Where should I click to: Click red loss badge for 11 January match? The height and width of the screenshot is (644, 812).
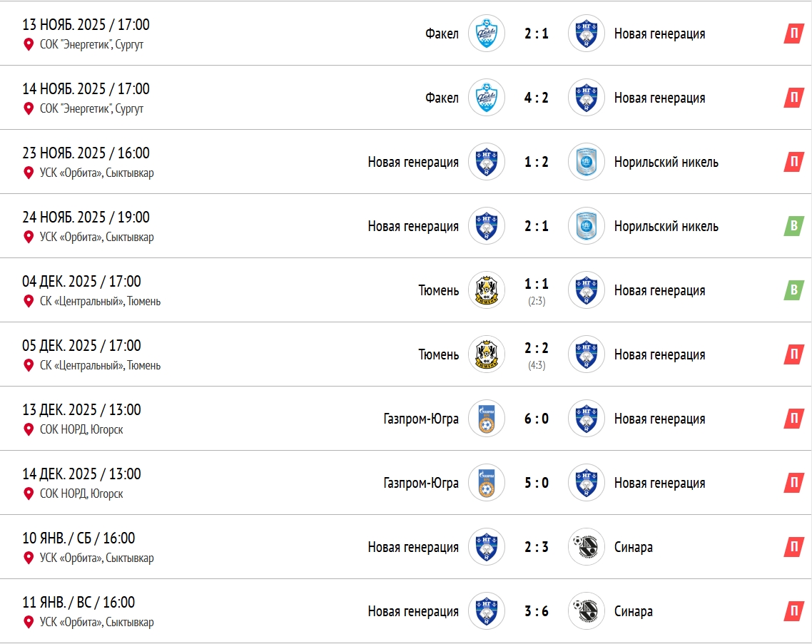click(793, 611)
